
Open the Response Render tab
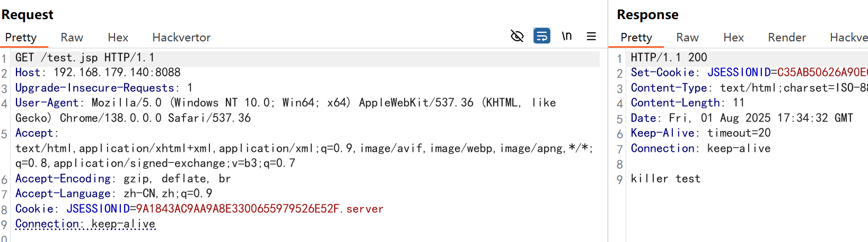(787, 38)
